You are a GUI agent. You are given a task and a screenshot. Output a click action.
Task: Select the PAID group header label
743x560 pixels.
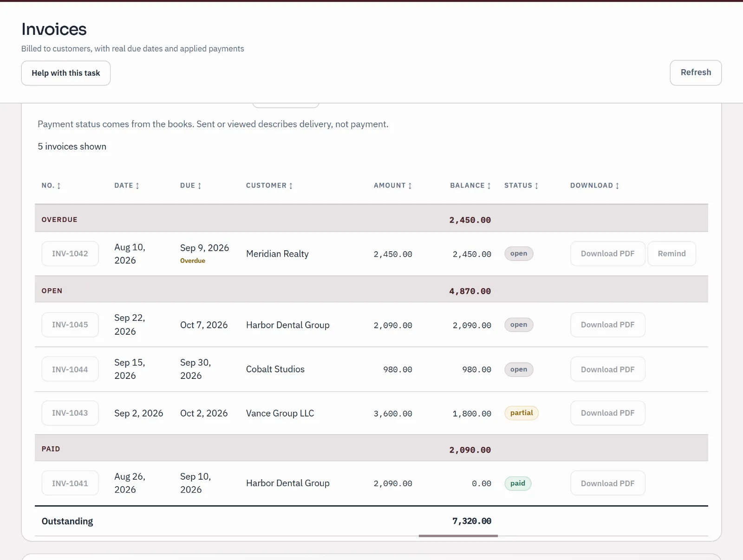(51, 449)
